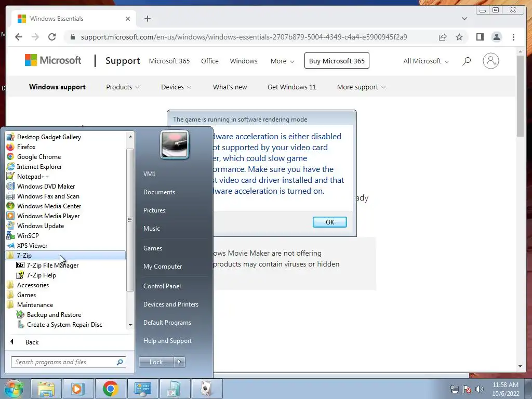Launch Windows Media Center
The width and height of the screenshot is (532, 399).
(49, 206)
